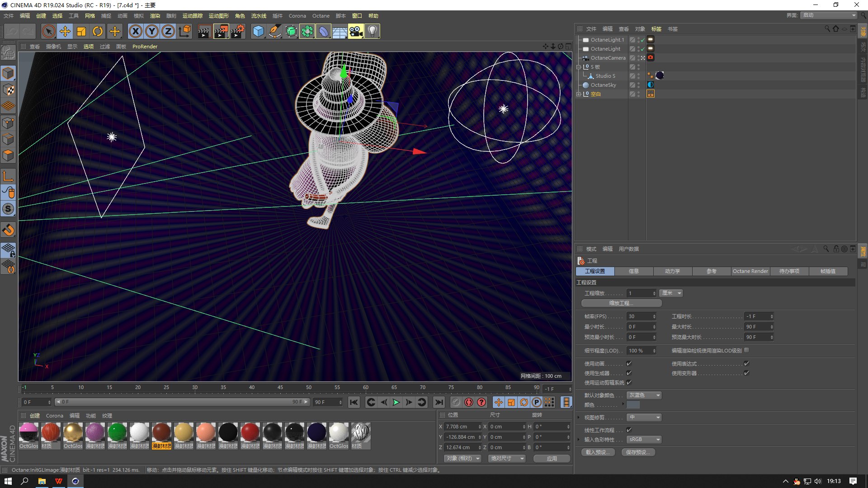Enable the texture mode checkered cube
Image resolution: width=868 pixels, height=488 pixels.
click(9, 90)
